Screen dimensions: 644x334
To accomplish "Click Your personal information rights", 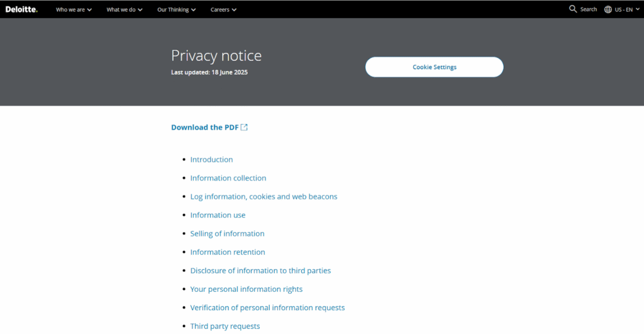I will click(x=247, y=289).
